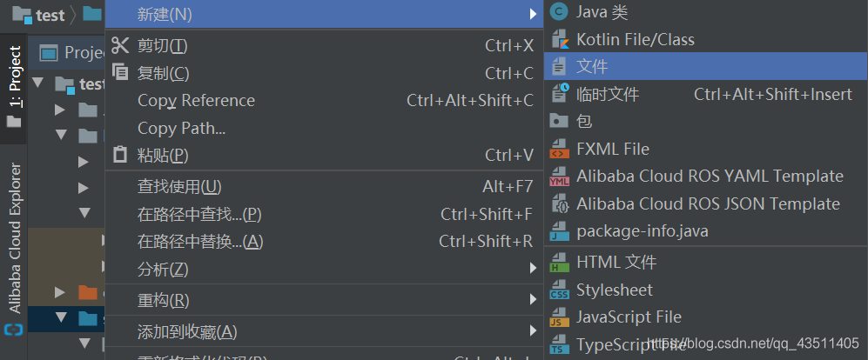Click the 临时文件 scratch file icon
This screenshot has width=868, height=360.
560,93
